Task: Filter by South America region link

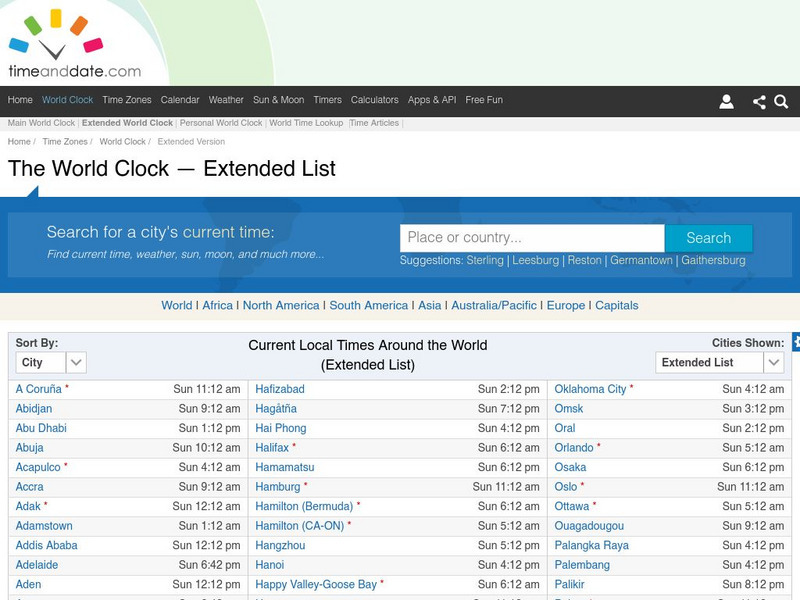Action: pos(368,306)
